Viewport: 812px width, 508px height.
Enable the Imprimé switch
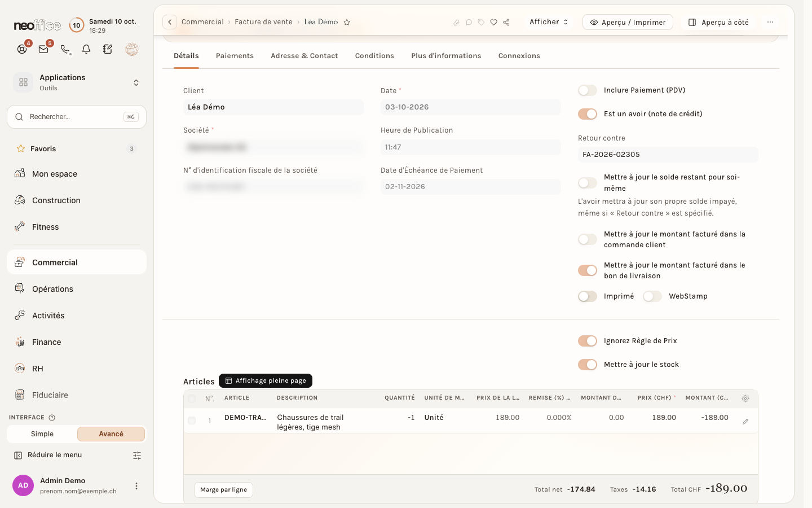point(588,296)
